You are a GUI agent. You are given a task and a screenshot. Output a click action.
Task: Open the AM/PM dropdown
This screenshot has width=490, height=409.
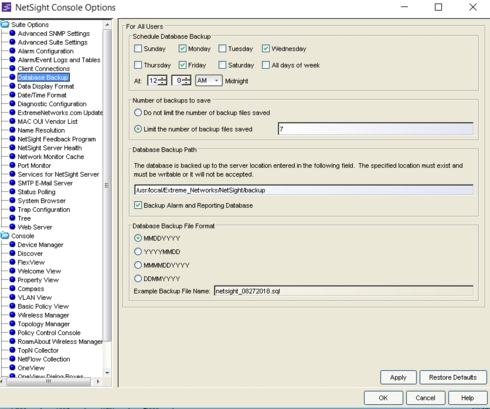tap(209, 81)
